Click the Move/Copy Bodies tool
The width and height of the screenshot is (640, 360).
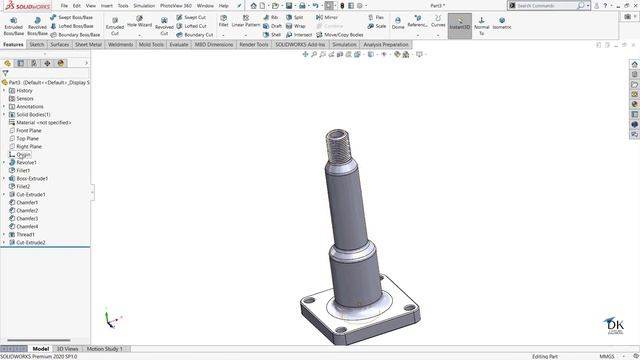[340, 35]
